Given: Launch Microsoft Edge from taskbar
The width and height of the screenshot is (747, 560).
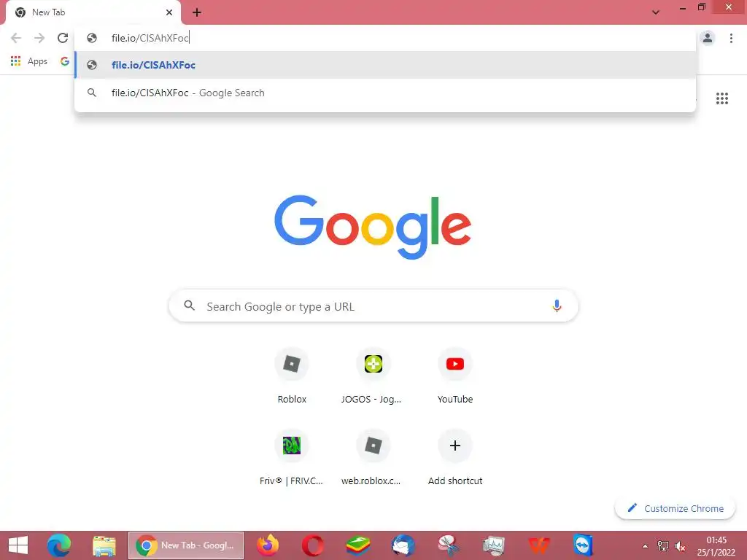Looking at the screenshot, I should click(59, 545).
